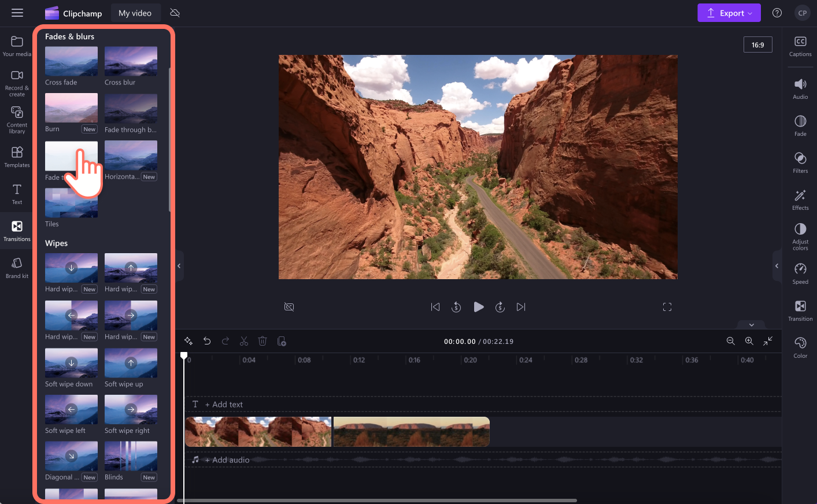The image size is (817, 504).
Task: Open the 16:9 aspect ratio selector
Action: [757, 45]
